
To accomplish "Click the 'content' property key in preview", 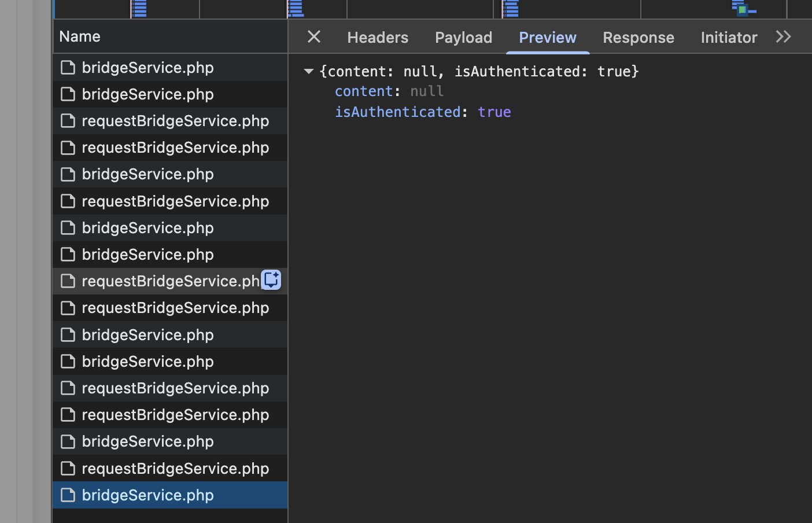I will tap(364, 91).
